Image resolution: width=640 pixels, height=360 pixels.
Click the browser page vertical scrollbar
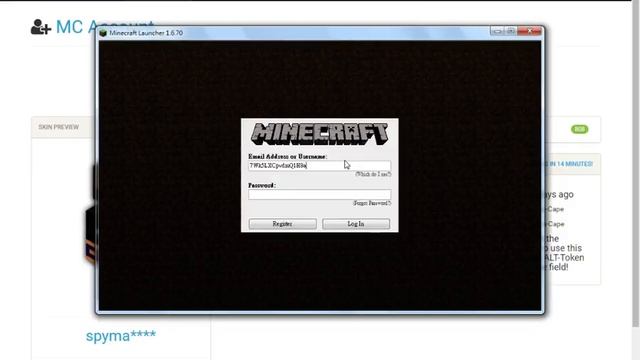pos(636,163)
